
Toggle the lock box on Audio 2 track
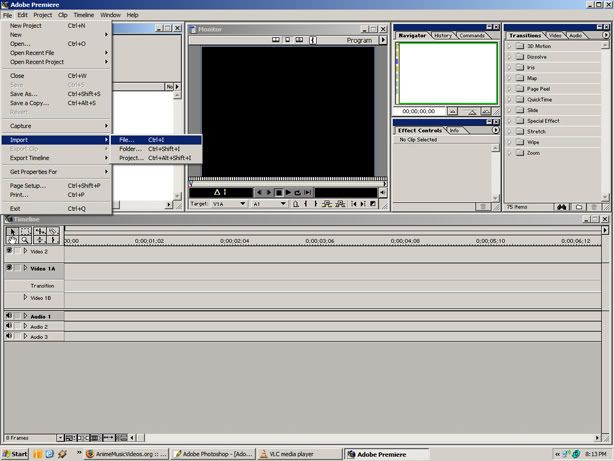[x=17, y=325]
